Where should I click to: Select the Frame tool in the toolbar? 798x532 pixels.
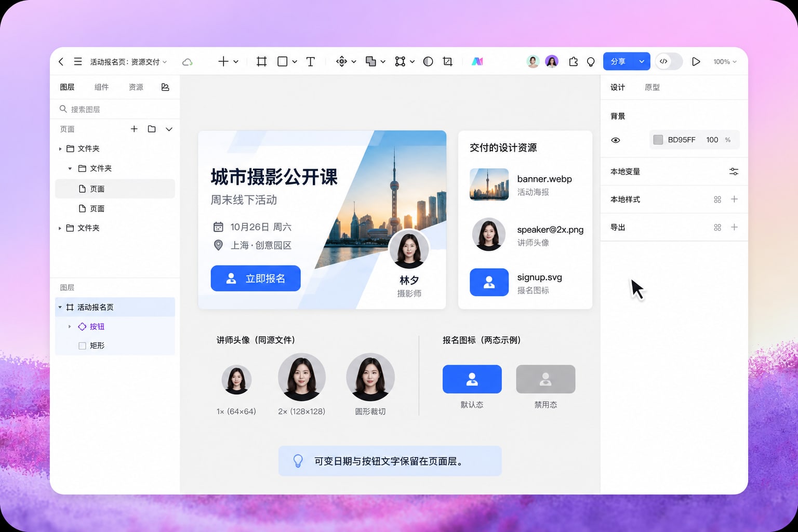pos(262,61)
